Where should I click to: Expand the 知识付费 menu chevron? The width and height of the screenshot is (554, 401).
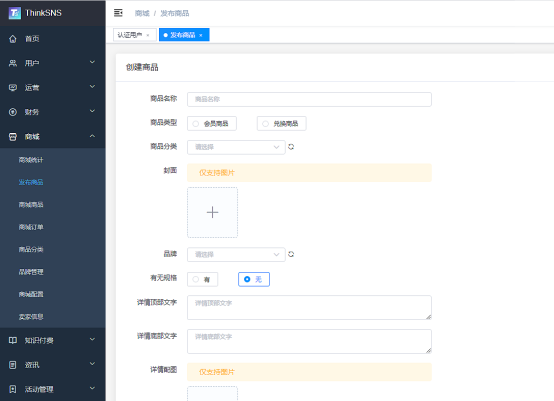click(92, 340)
